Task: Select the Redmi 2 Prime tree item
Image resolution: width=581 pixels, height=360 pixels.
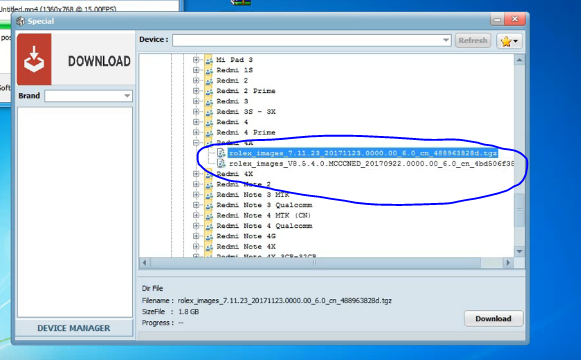Action: pos(246,91)
